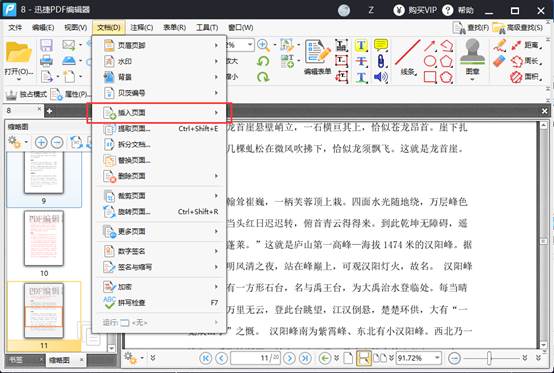Toggle the highlighted fit page layout icon
The width and height of the screenshot is (554, 373).
[364, 358]
